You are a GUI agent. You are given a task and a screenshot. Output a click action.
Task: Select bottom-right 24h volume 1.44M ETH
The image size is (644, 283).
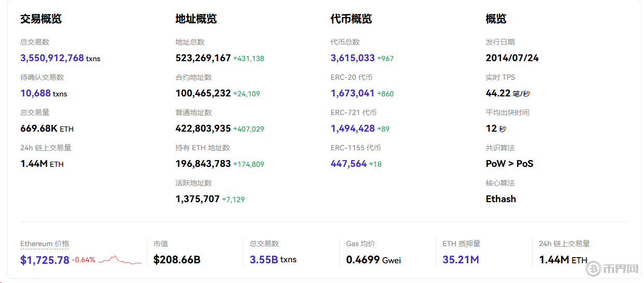pyautogui.click(x=563, y=260)
